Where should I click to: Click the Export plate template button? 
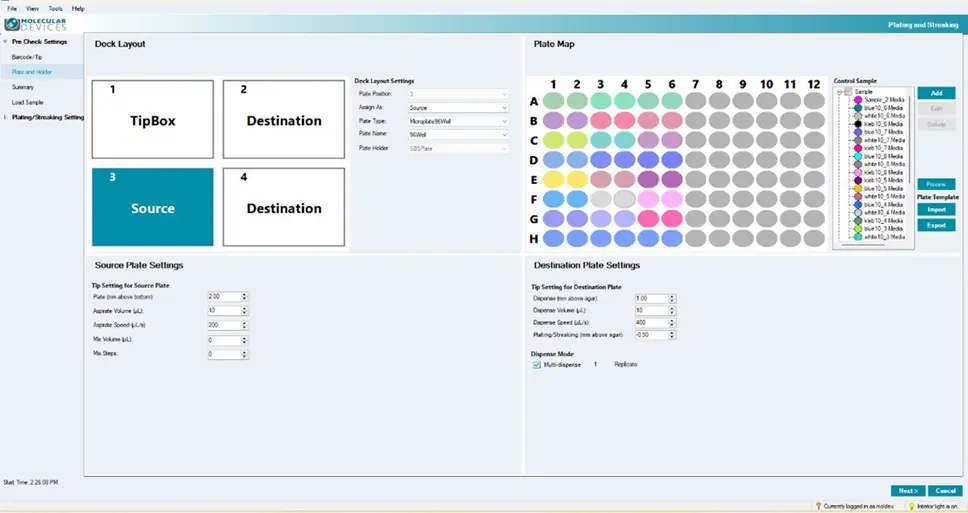tap(936, 225)
